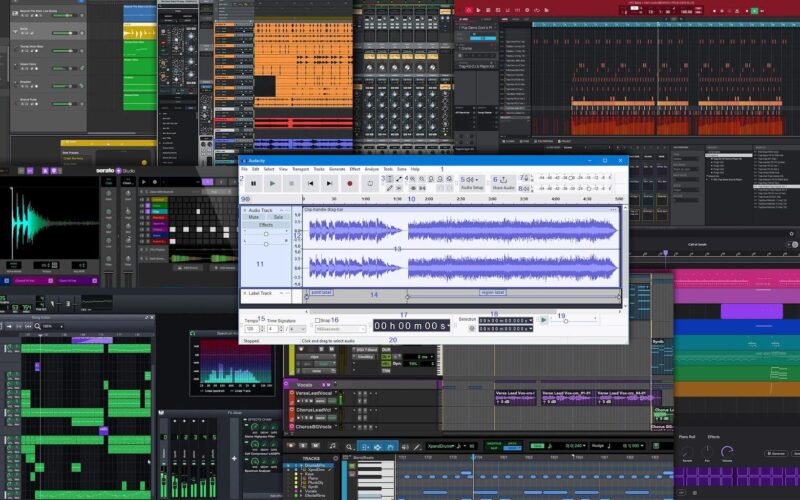Click the Effects button on Audio Track
The image size is (800, 500).
coord(266,225)
